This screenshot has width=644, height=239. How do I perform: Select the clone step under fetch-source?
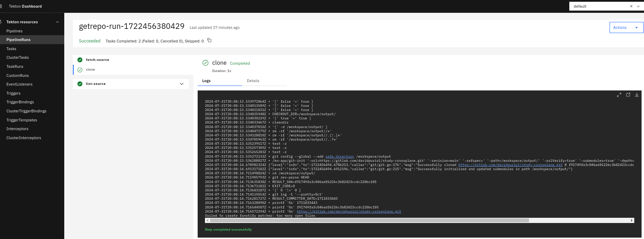(x=90, y=70)
